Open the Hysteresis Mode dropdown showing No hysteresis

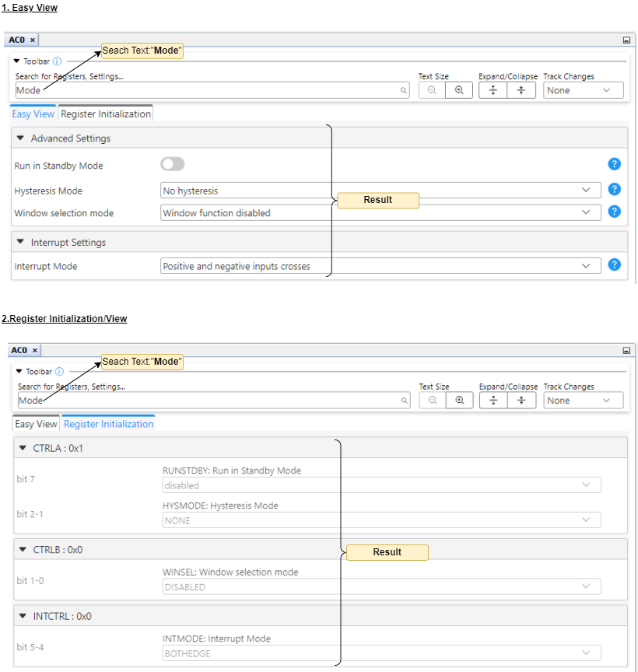point(380,191)
